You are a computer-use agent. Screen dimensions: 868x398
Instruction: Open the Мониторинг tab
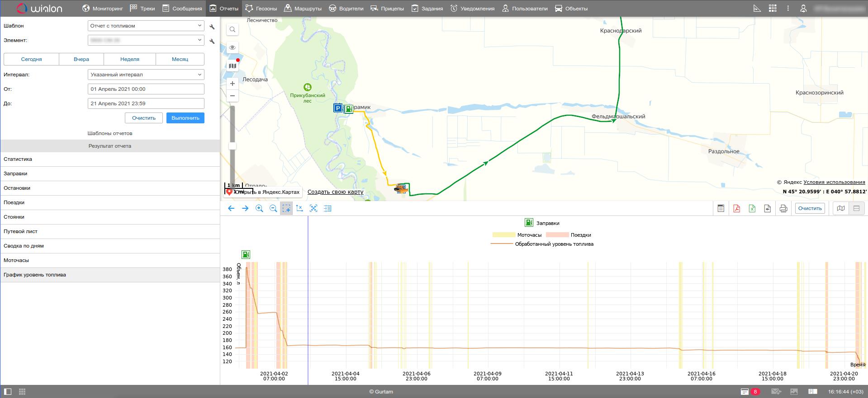[x=103, y=9]
